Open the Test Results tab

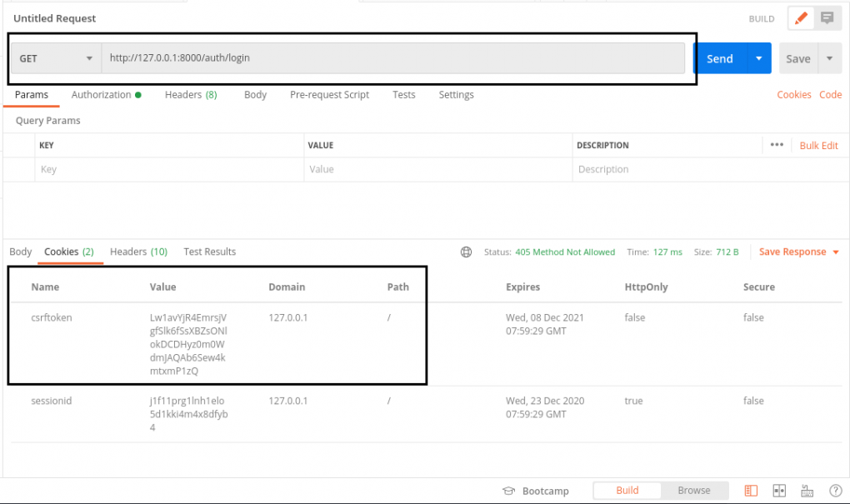point(209,252)
